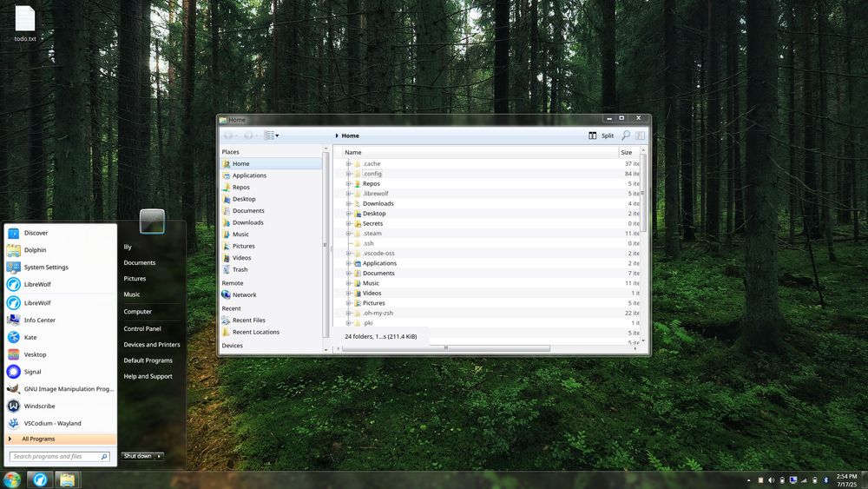The image size is (868, 489).
Task: Click the display monitor tray icon
Action: [793, 480]
